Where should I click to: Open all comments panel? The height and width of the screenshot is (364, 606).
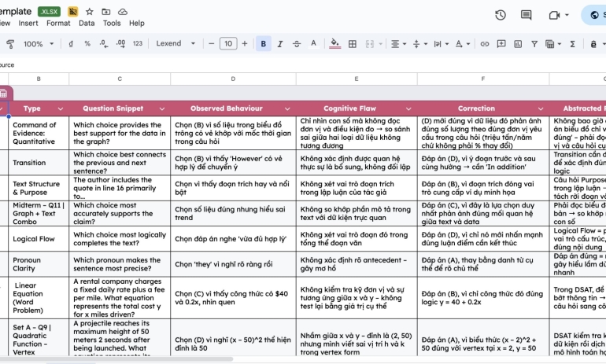(x=526, y=15)
